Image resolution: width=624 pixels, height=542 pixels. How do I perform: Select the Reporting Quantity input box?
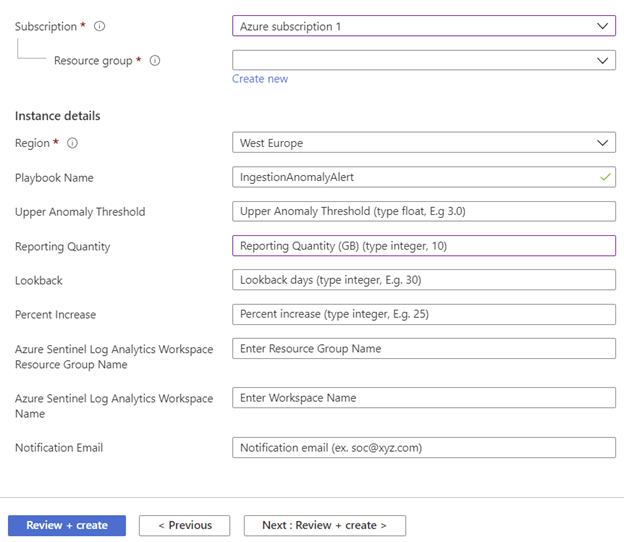[423, 246]
